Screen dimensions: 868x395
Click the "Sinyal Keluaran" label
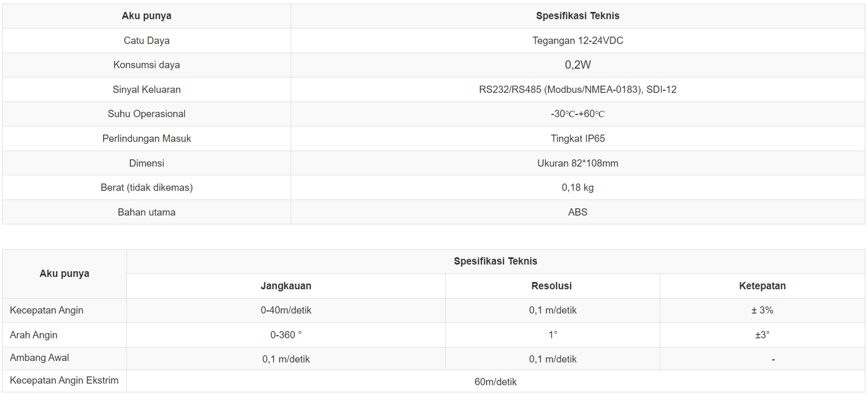(x=146, y=90)
